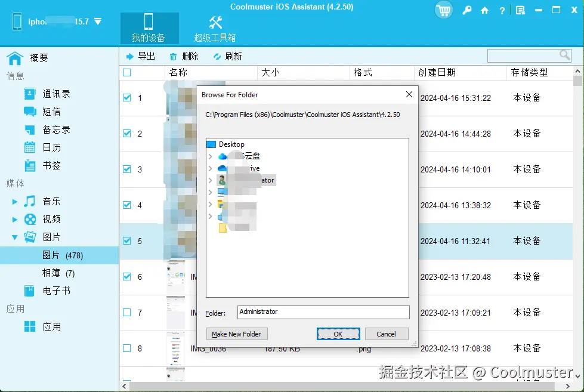Screen dimensions: 584x392
Task: Switch to 我的设备 tab
Action: click(x=149, y=28)
